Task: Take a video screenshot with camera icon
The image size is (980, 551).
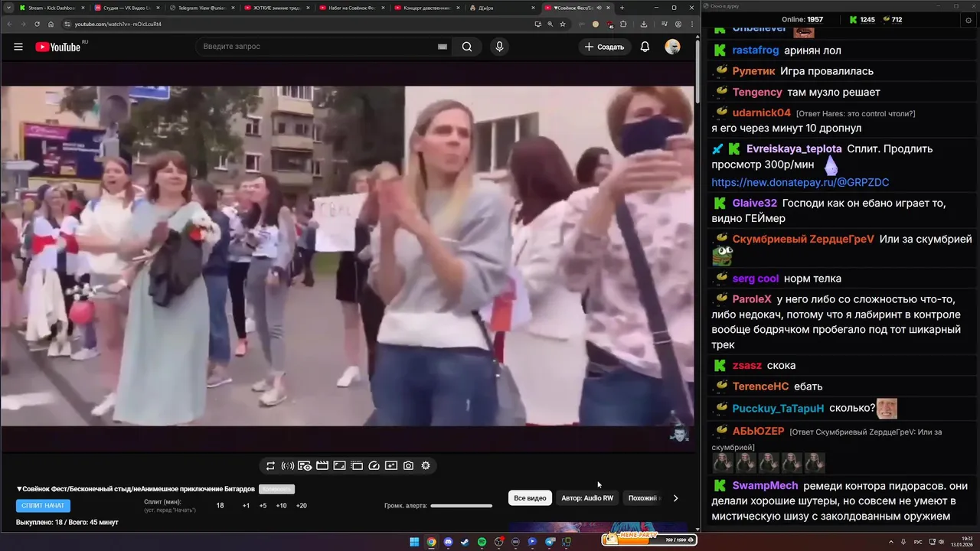Action: click(408, 465)
